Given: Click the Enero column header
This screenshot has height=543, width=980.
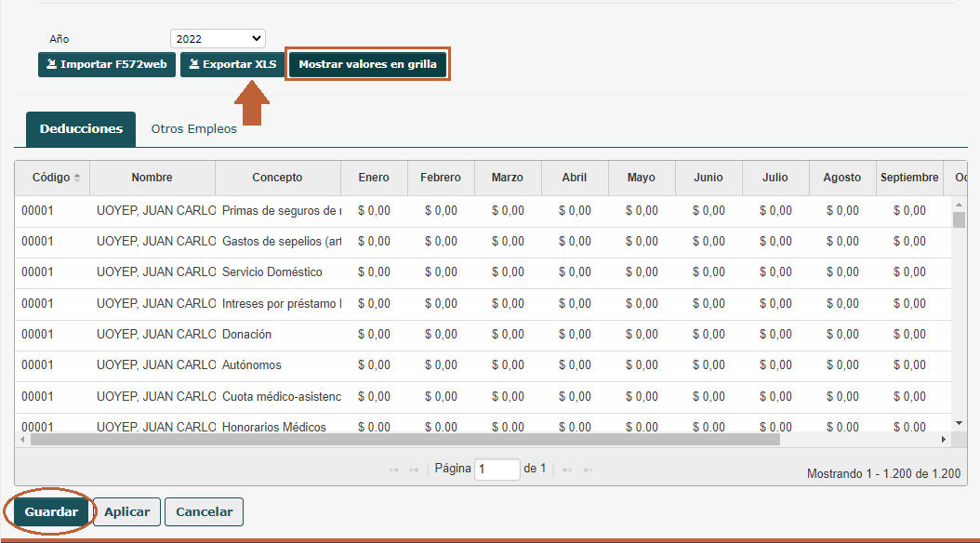Looking at the screenshot, I should [374, 178].
